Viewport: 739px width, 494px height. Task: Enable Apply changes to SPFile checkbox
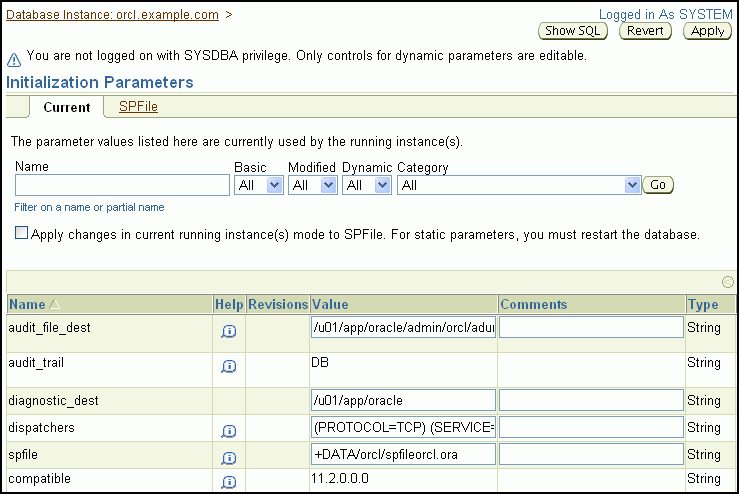click(22, 234)
